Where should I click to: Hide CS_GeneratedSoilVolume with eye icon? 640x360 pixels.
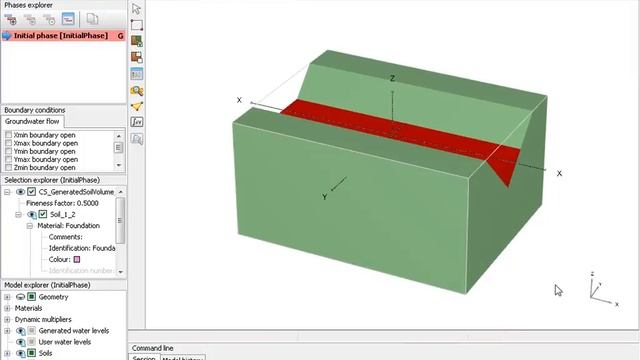[x=20, y=192]
